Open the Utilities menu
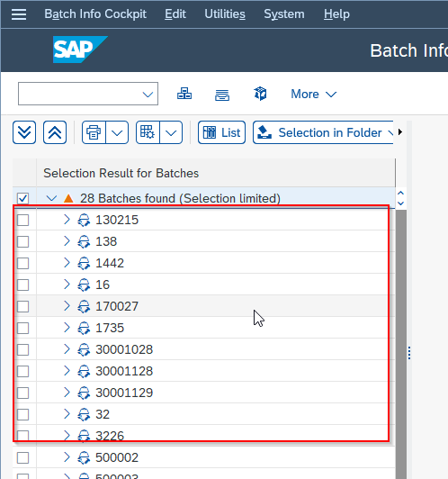 pyautogui.click(x=225, y=14)
